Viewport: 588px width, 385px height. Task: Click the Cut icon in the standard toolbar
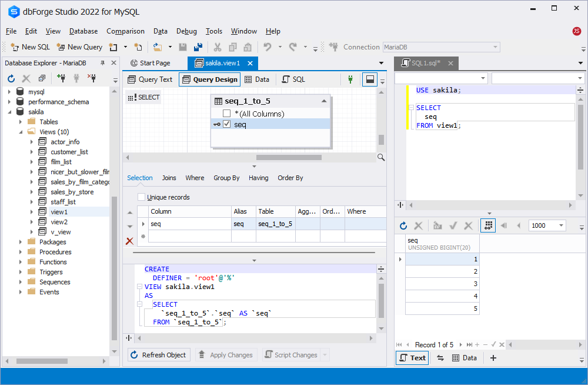pos(217,47)
